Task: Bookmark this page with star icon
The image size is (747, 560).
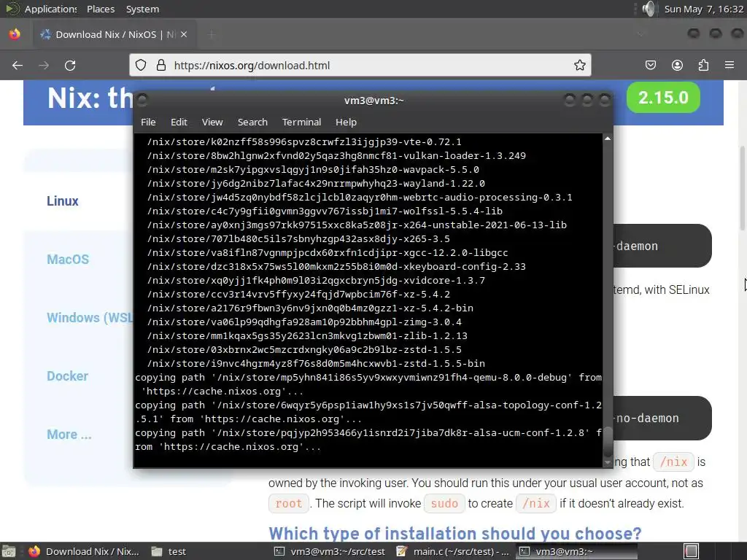Action: click(x=579, y=65)
